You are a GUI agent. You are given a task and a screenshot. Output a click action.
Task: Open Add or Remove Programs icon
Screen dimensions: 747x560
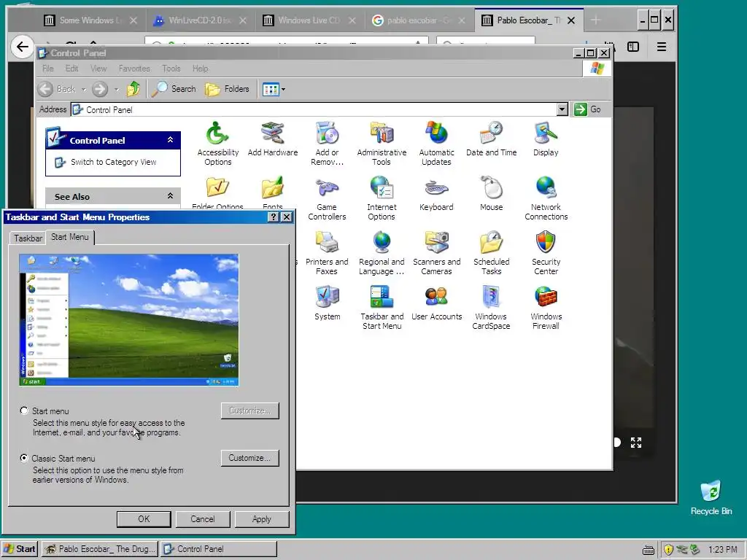tap(327, 143)
